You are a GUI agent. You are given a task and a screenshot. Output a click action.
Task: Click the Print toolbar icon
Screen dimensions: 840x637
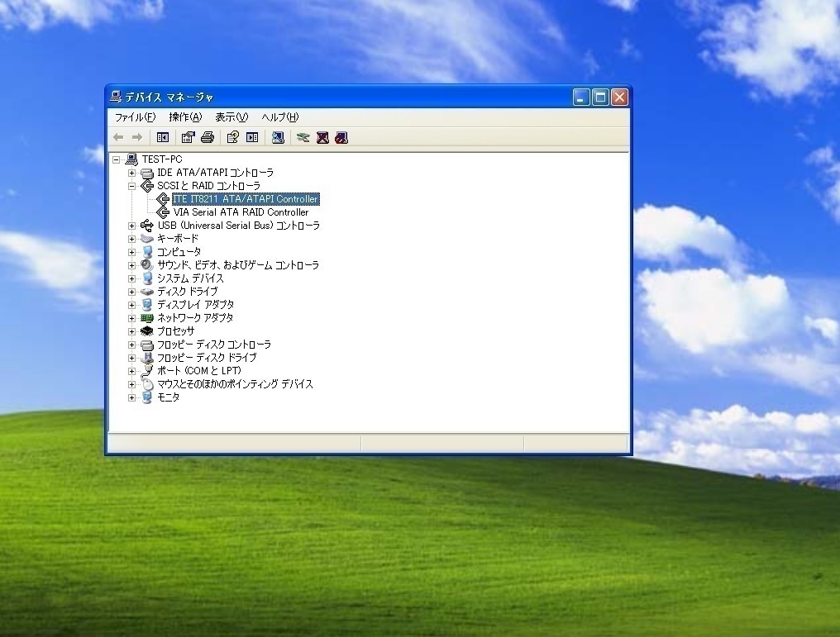[208, 138]
